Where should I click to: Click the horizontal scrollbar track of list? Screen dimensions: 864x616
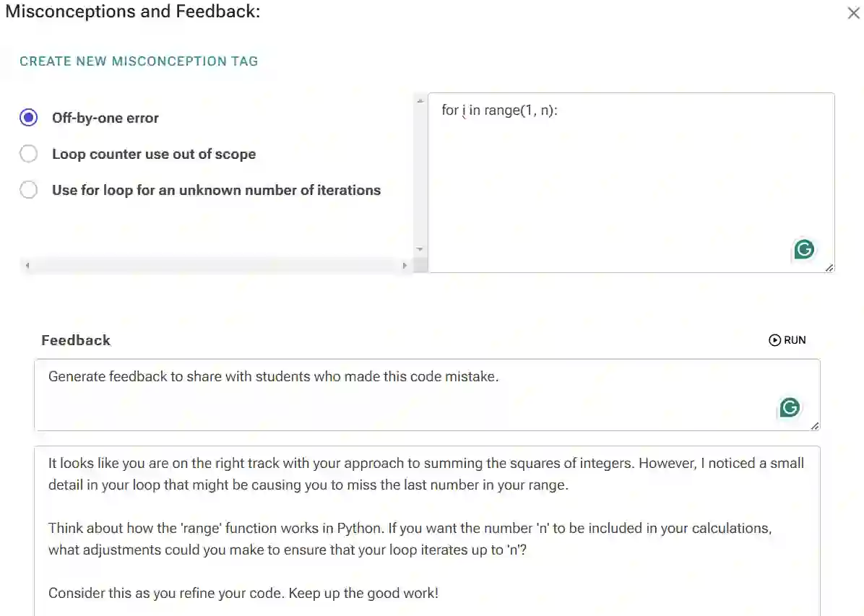click(215, 266)
